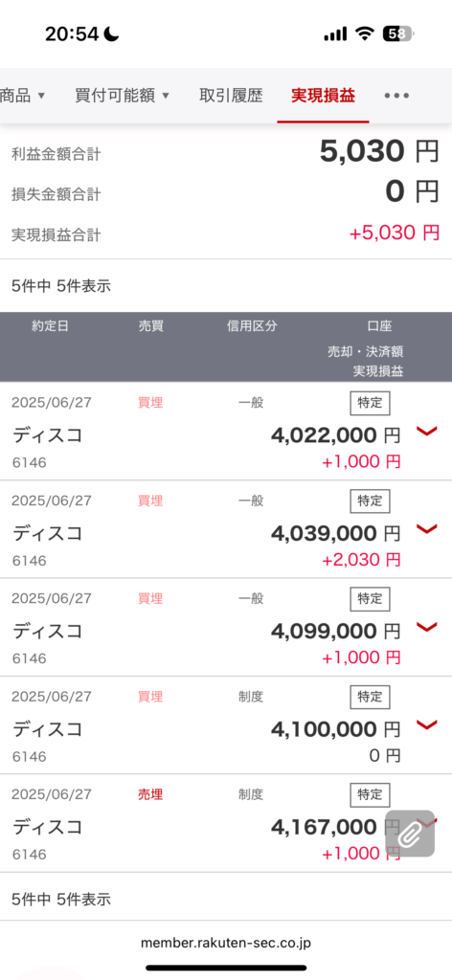This screenshot has height=980, width=452.
Task: Tap the Wi-Fi icon in status bar
Action: pyautogui.click(x=364, y=33)
